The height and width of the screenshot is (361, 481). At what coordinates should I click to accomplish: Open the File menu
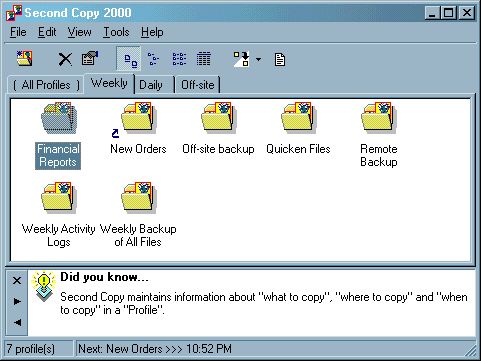[x=18, y=32]
